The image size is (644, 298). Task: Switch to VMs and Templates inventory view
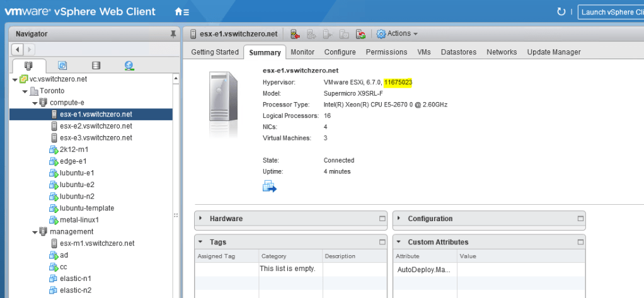[x=62, y=66]
